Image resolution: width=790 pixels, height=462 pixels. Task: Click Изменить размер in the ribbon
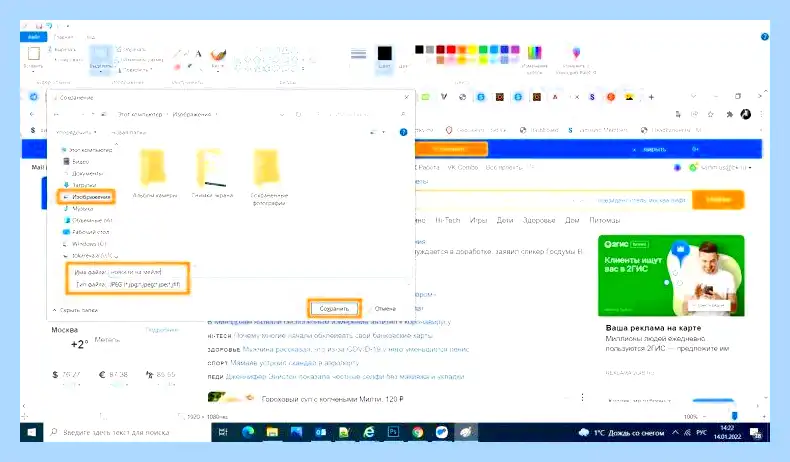(140, 59)
